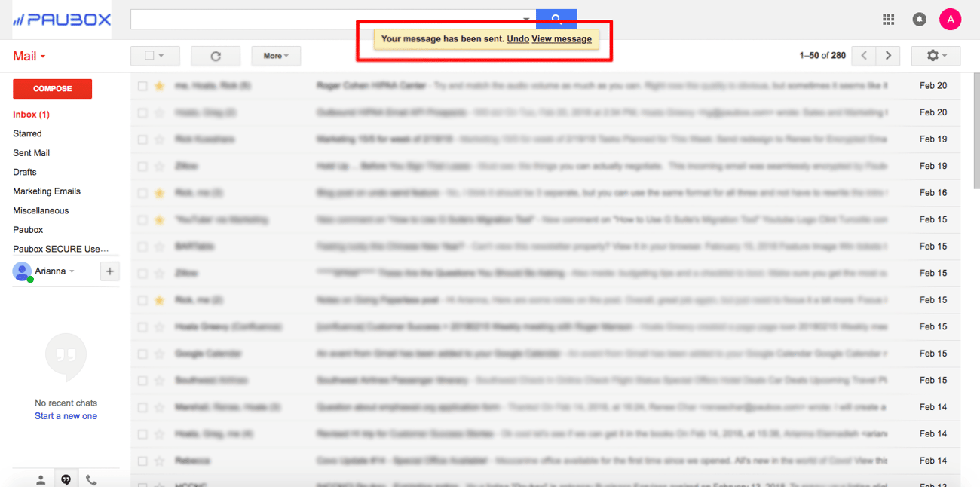This screenshot has height=487, width=980.
Task: Click inside the search field
Action: (x=324, y=19)
